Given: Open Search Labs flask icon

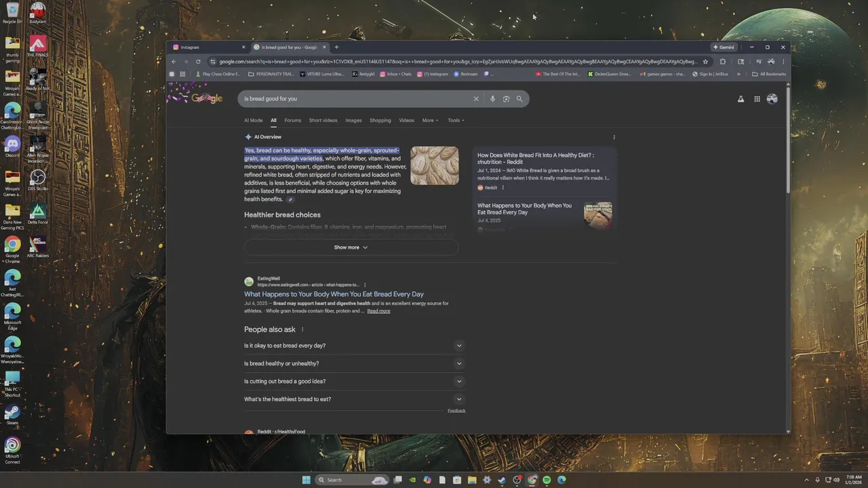Looking at the screenshot, I should 741,99.
